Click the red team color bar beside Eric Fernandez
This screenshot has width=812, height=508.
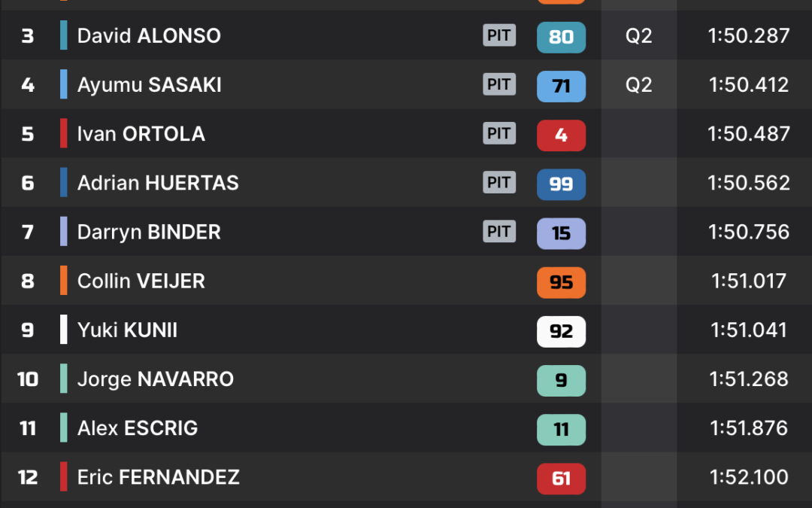tap(64, 476)
